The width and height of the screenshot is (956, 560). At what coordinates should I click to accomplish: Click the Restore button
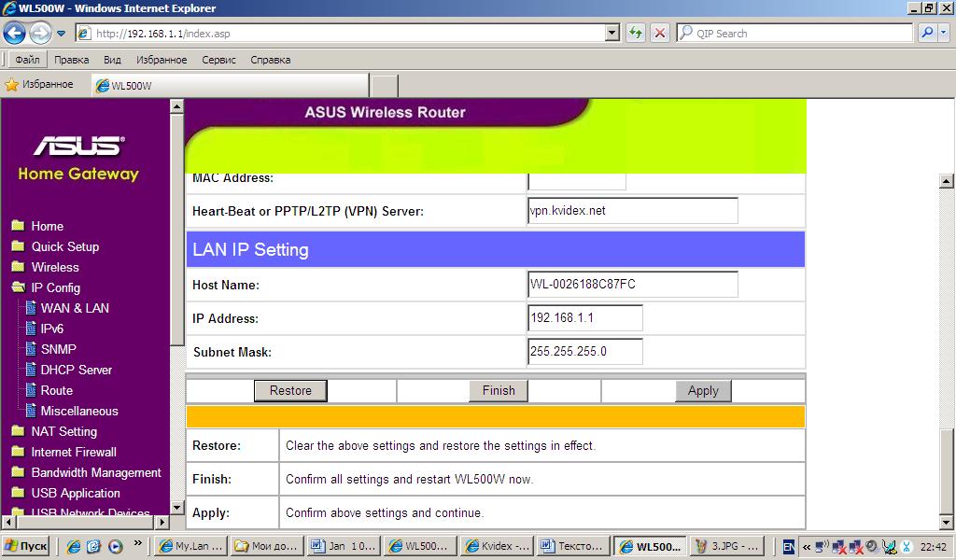pyautogui.click(x=291, y=390)
